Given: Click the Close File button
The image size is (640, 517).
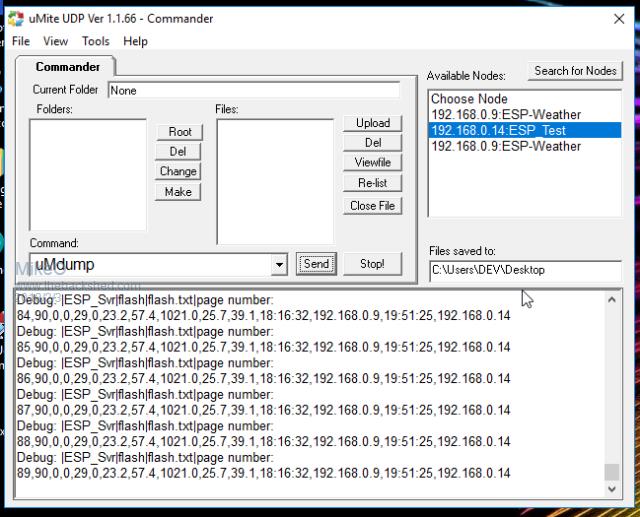Looking at the screenshot, I should [x=372, y=206].
